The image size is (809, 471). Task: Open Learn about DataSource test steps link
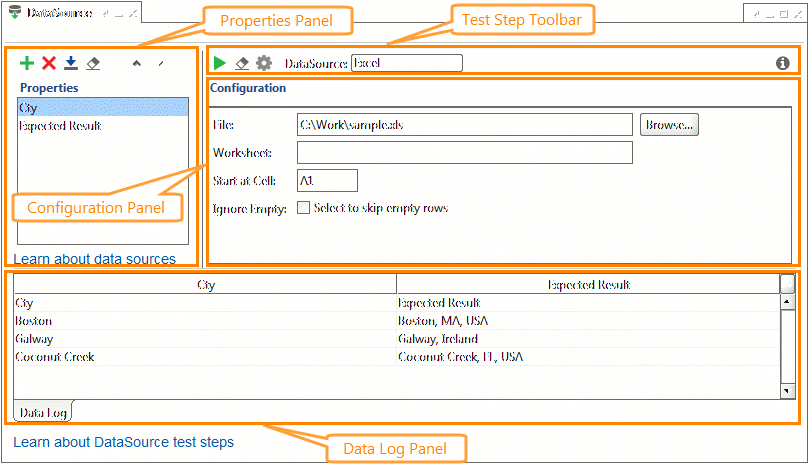tap(123, 442)
